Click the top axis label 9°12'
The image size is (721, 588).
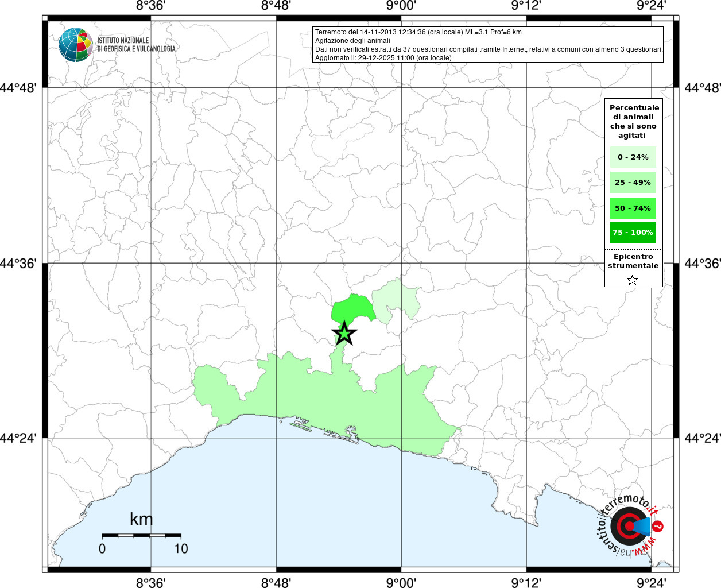click(526, 6)
